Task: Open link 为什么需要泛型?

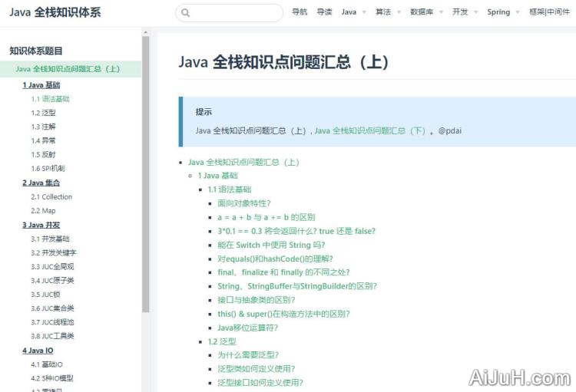Action: 248,355
